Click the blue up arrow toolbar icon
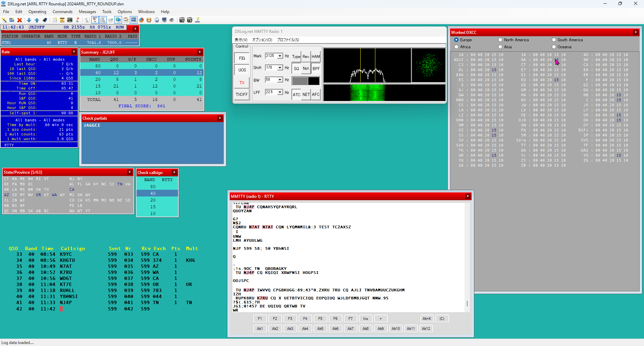This screenshot has width=644, height=346. [37, 20]
